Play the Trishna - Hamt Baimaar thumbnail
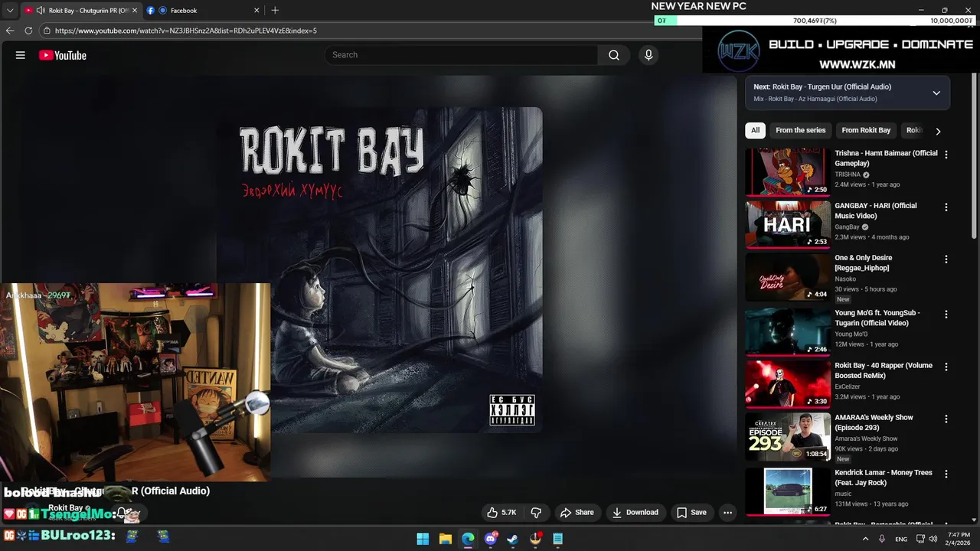The image size is (980, 551). click(788, 172)
